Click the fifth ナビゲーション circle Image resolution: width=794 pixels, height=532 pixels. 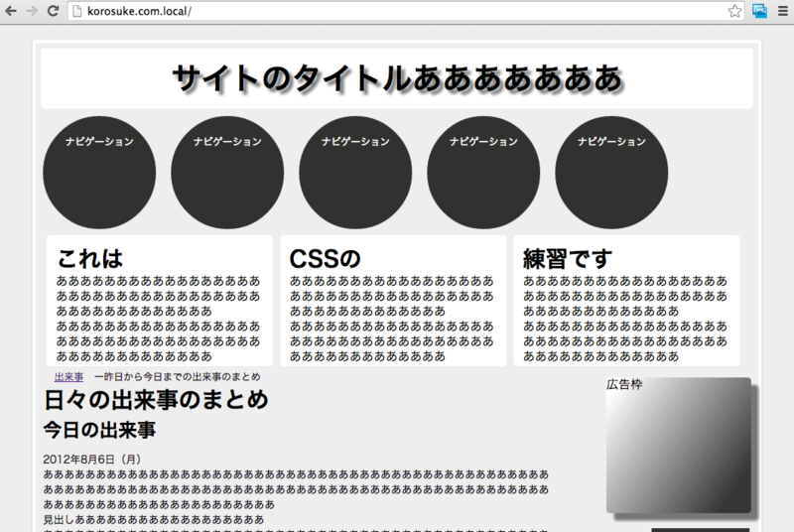(611, 172)
